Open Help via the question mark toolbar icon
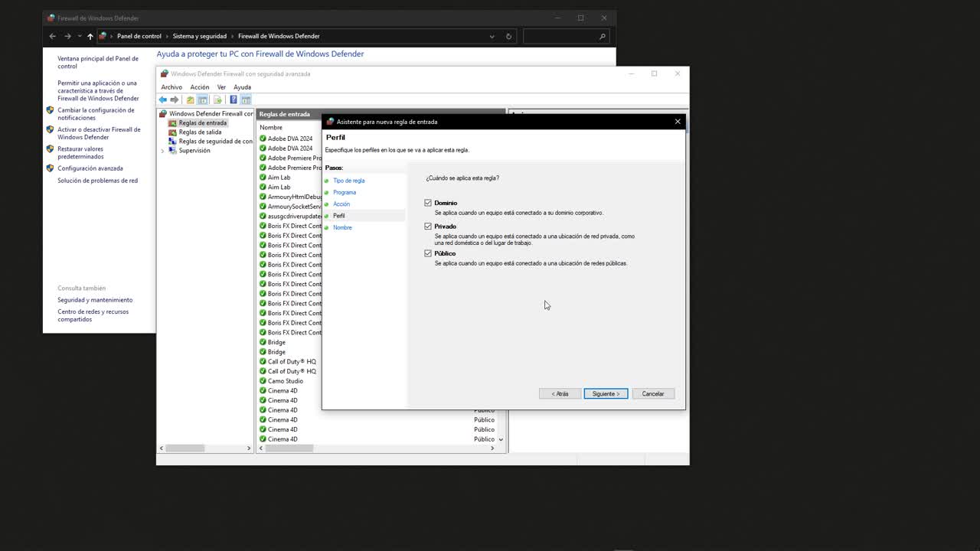980x551 pixels. tap(234, 99)
